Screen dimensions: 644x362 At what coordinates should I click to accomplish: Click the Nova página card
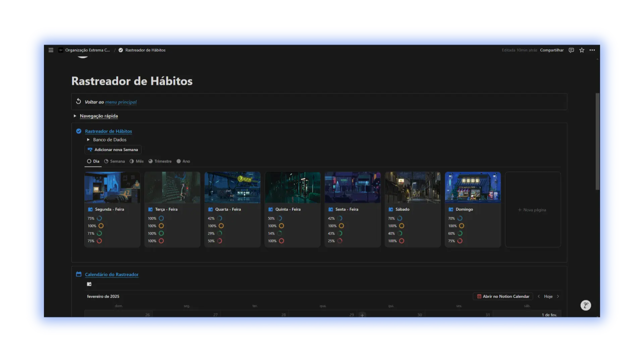533,210
